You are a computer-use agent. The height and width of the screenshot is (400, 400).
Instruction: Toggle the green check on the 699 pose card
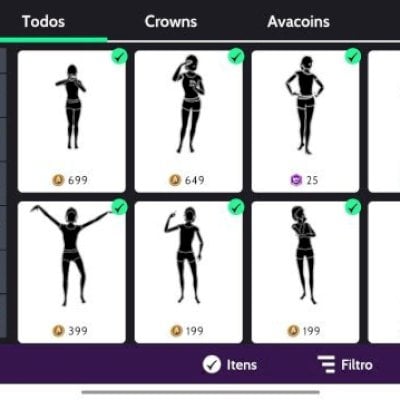(119, 57)
